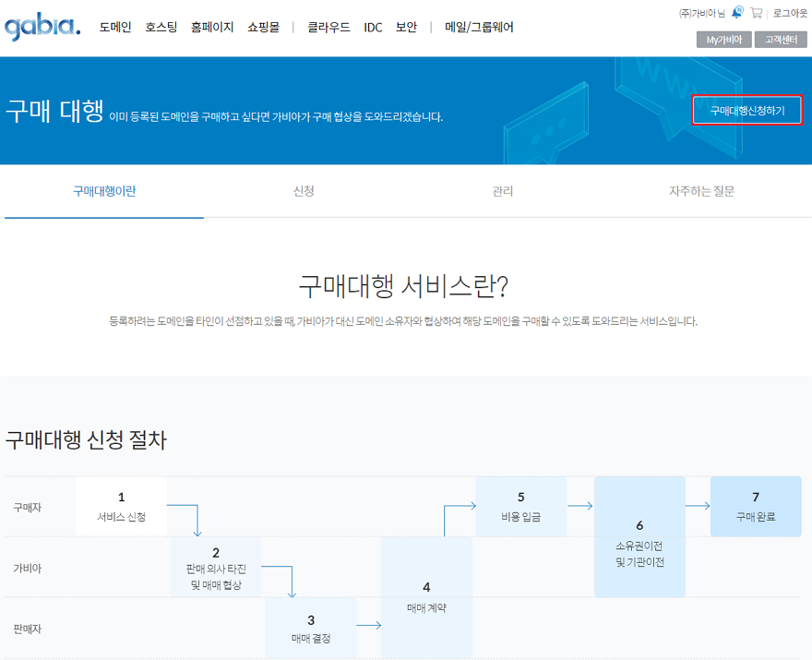Switch to the 관리 tab
Image resolution: width=812 pixels, height=660 pixels.
tap(502, 191)
